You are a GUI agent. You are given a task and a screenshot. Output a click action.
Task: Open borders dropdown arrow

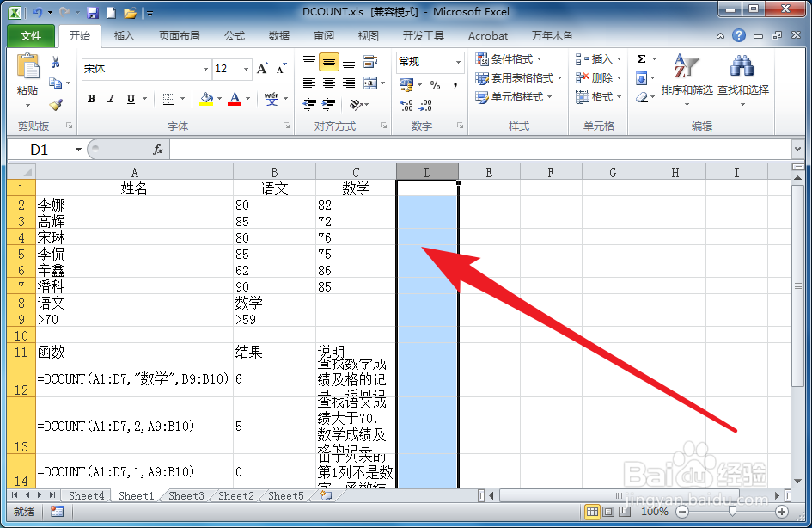coord(183,98)
